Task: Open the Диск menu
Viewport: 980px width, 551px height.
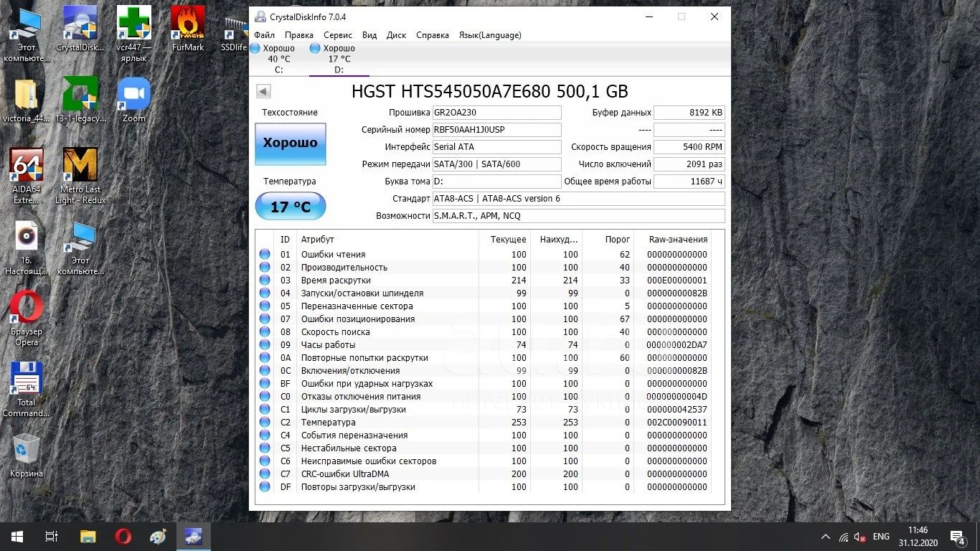Action: click(x=396, y=35)
